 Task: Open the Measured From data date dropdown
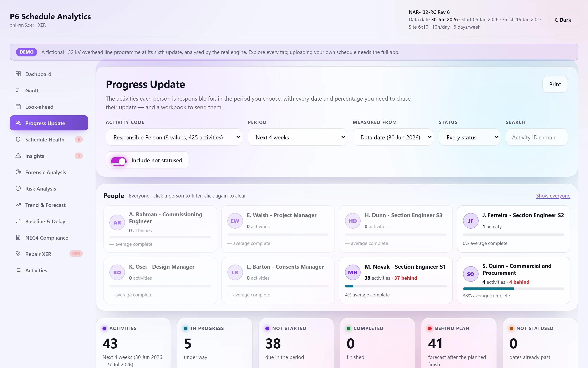pos(393,137)
